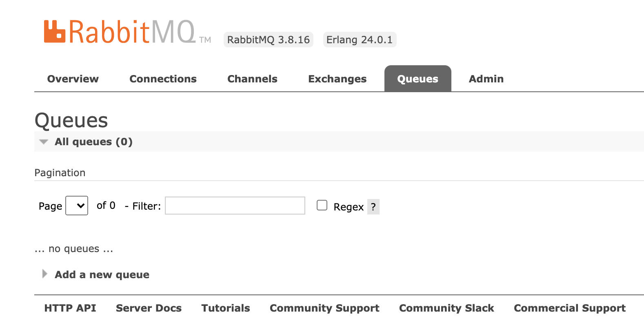This screenshot has height=323, width=644.
Task: Click the Erlang 24.0.1 version badge
Action: (x=360, y=40)
